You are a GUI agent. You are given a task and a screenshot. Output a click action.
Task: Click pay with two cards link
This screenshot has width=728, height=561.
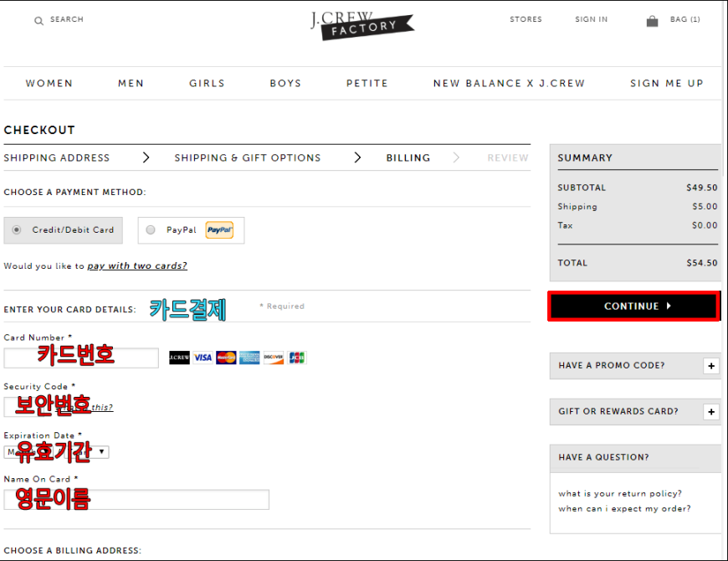137,265
